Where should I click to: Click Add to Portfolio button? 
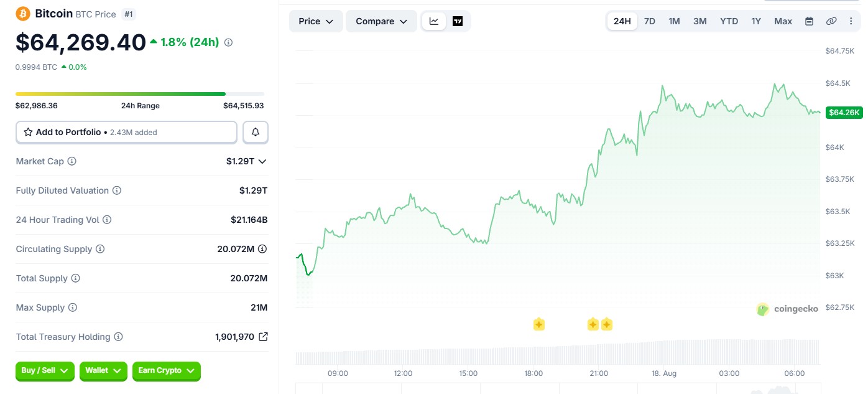126,132
